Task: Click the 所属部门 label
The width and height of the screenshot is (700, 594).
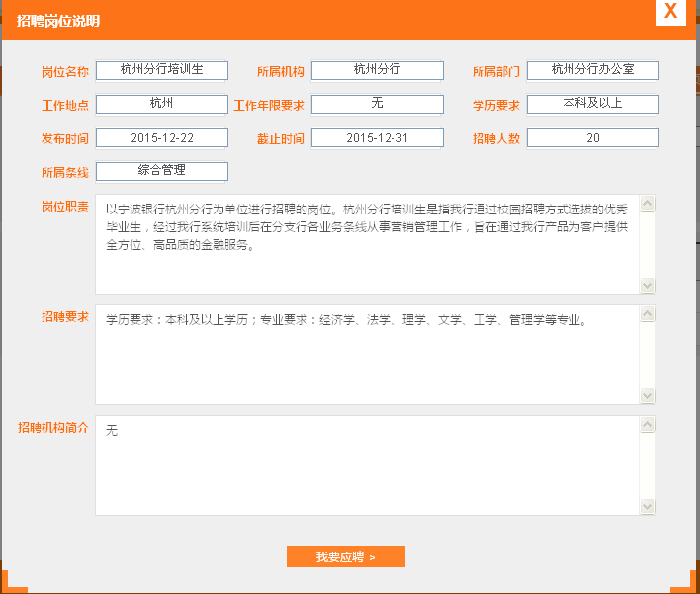Action: [x=496, y=72]
